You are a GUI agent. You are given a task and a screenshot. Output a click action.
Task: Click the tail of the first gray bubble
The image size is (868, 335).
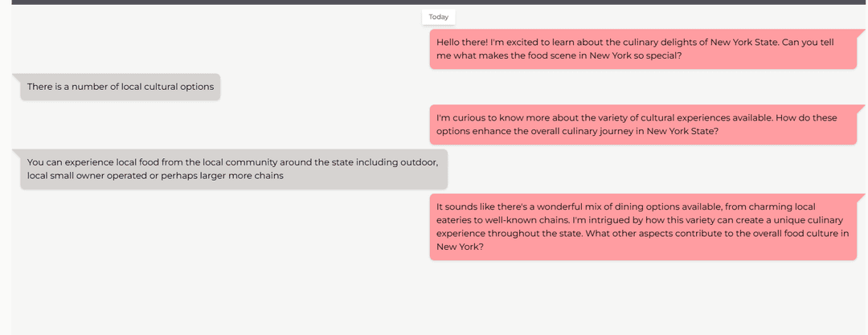16,77
